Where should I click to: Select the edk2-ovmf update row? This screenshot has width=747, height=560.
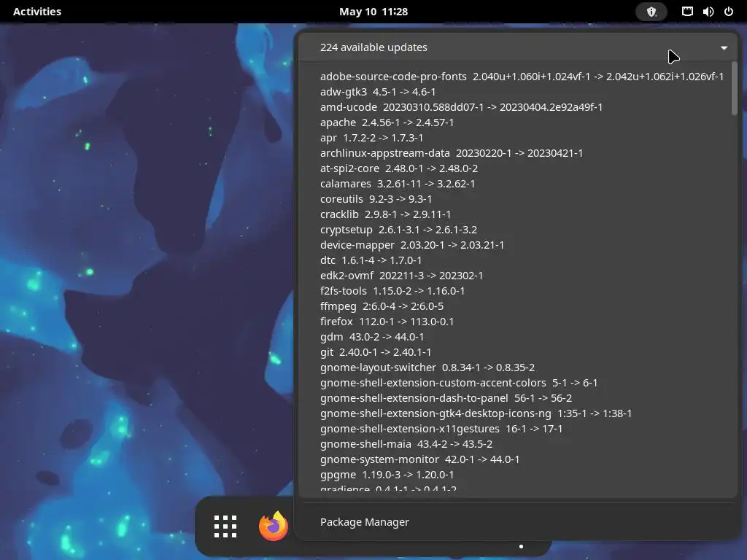pos(402,275)
